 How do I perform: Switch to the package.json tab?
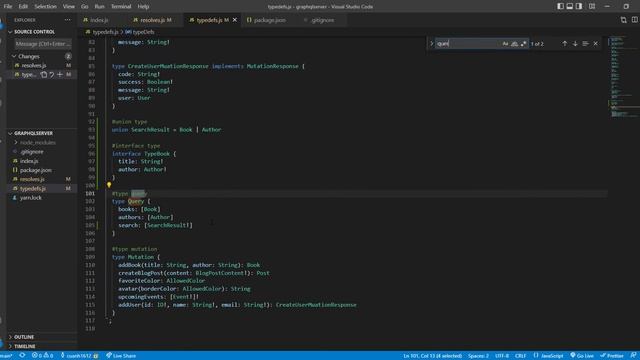tap(269, 20)
